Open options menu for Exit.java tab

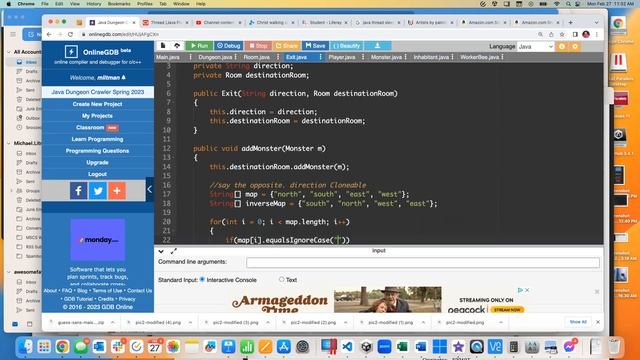320,57
